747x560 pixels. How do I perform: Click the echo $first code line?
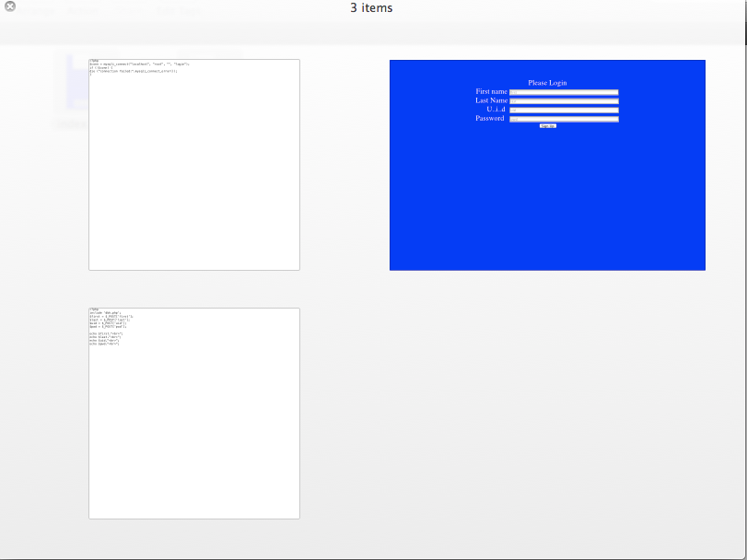coord(106,333)
